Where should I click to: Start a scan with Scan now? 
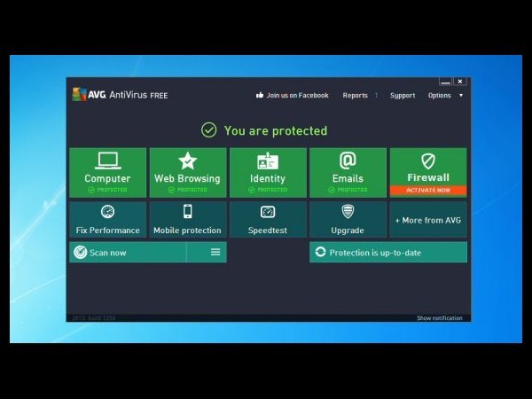tap(128, 253)
